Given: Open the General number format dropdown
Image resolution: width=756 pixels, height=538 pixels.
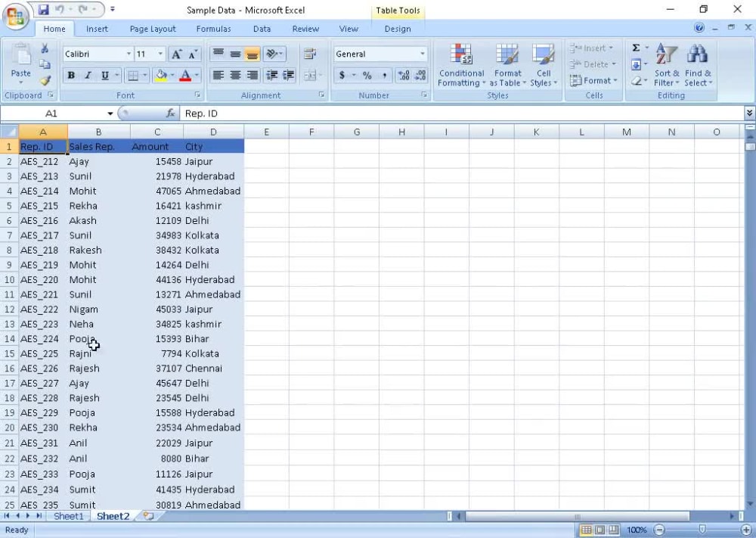Looking at the screenshot, I should click(423, 54).
